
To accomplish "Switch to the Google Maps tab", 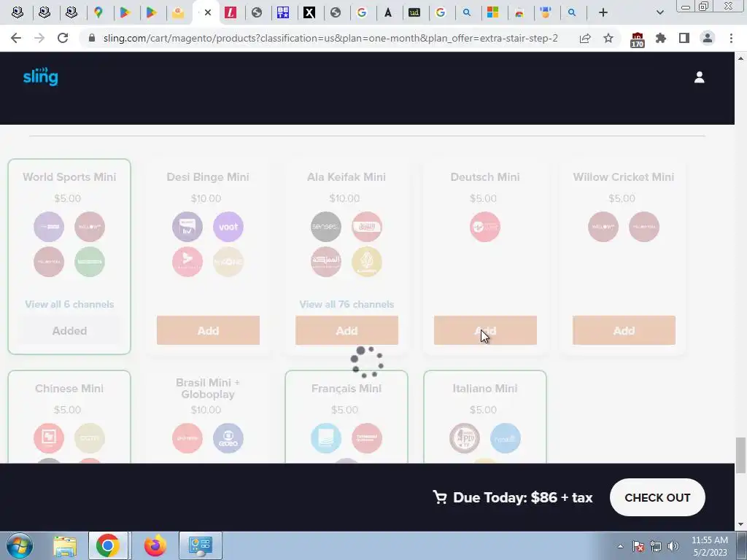I will click(98, 12).
